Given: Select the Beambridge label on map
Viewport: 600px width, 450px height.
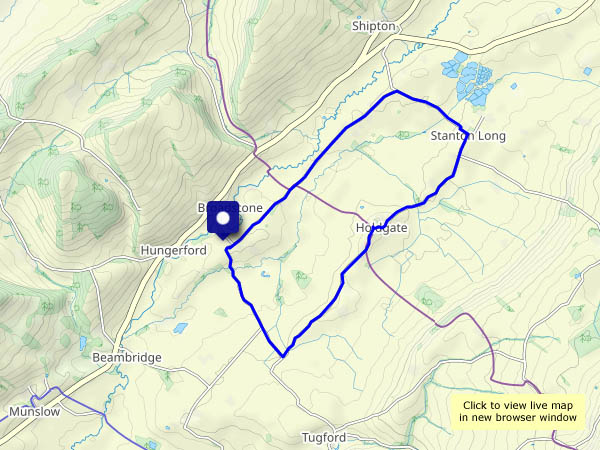Looking at the screenshot, I should tap(127, 357).
